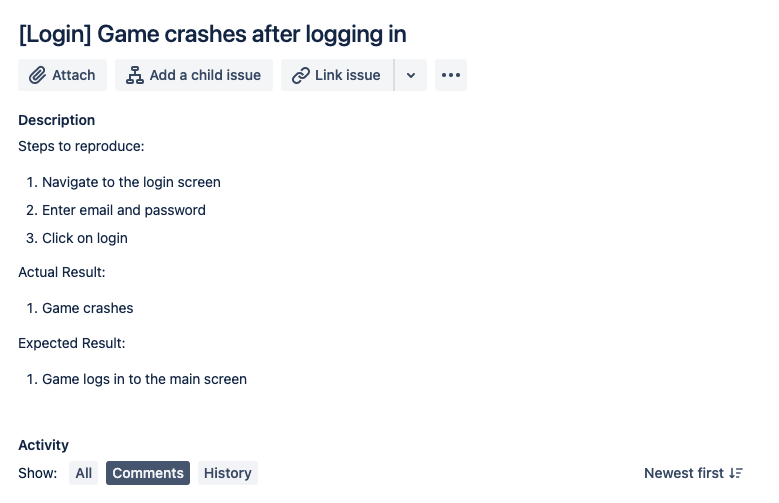Click "Game logs in to the main screen"

144,379
